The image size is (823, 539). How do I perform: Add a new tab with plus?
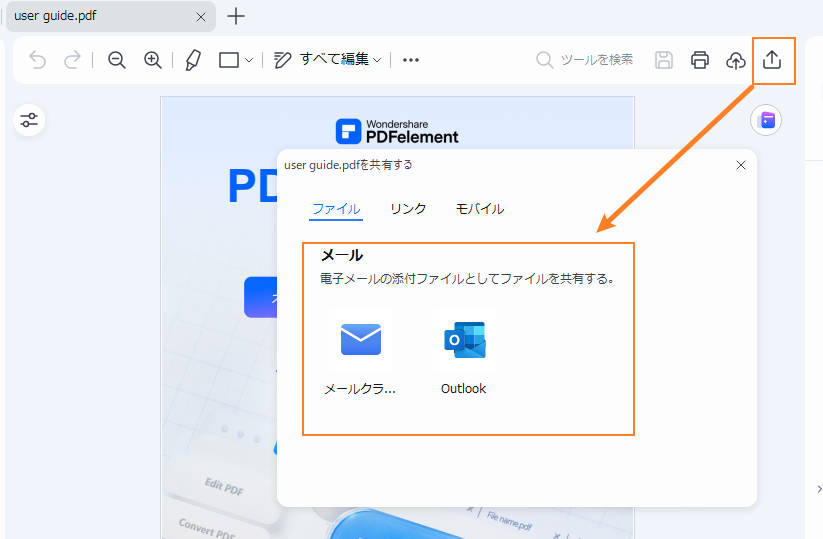pos(236,16)
